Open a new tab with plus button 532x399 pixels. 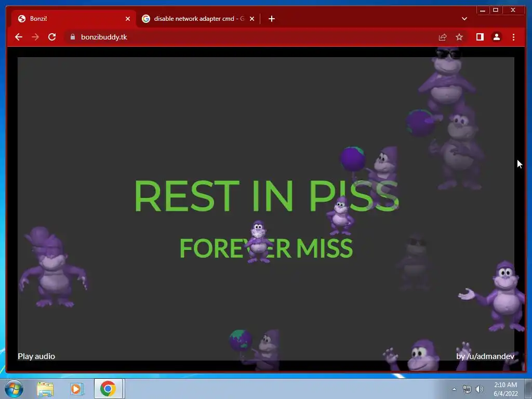click(271, 19)
